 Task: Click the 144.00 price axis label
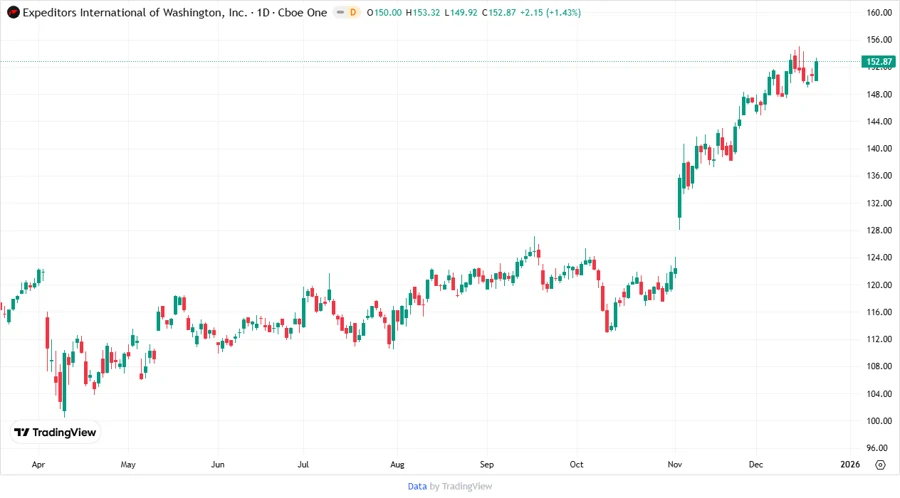point(879,121)
